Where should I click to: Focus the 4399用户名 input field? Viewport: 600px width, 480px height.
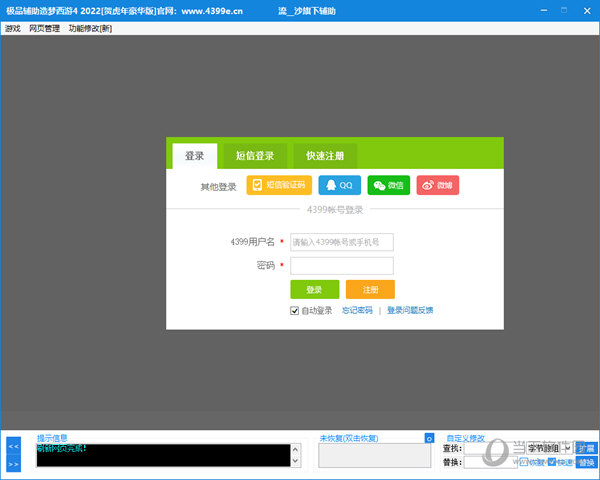342,242
